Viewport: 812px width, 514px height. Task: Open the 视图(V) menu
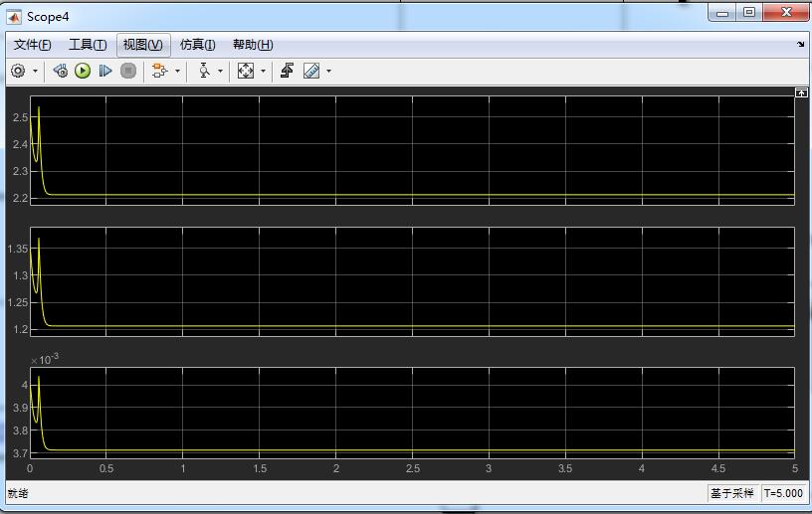point(143,45)
